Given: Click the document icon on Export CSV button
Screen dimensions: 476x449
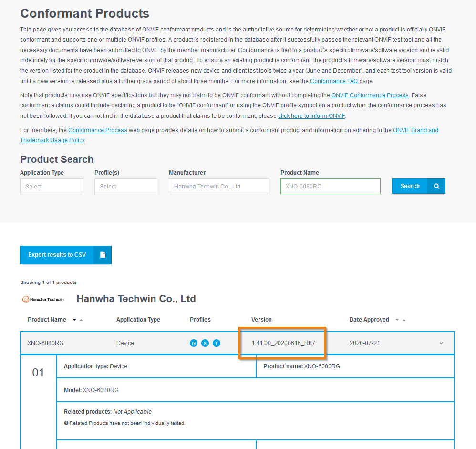Looking at the screenshot, I should click(x=103, y=255).
